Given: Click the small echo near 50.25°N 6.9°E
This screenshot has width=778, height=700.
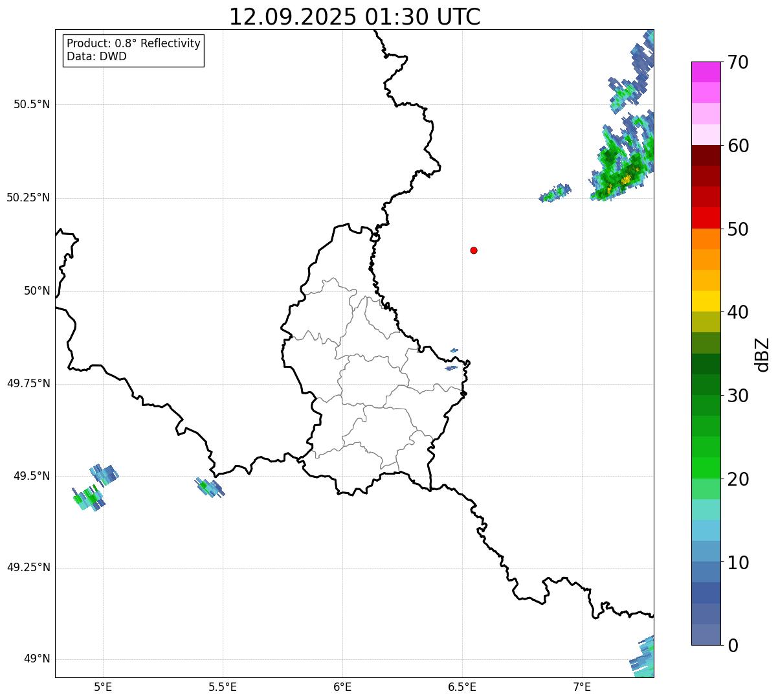Looking at the screenshot, I should 555,193.
